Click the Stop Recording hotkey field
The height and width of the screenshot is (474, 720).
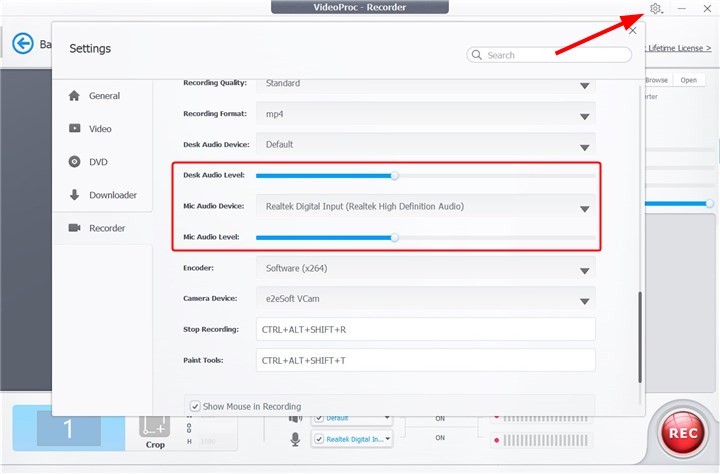click(x=426, y=329)
